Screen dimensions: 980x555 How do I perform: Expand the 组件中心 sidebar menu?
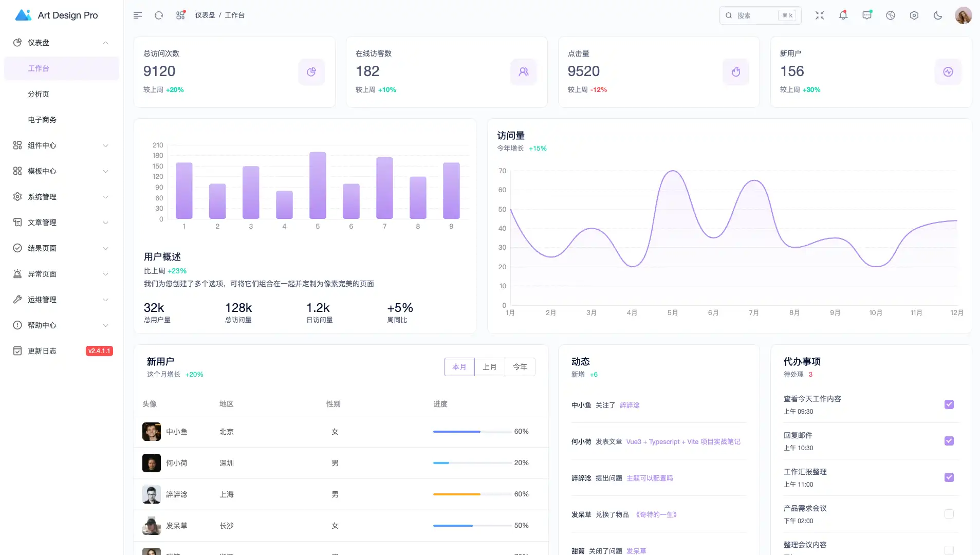(61, 145)
